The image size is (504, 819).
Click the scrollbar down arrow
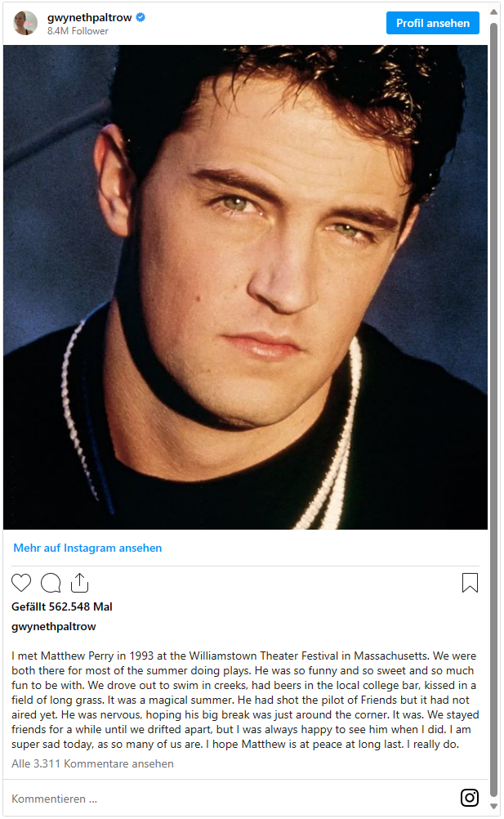pyautogui.click(x=493, y=807)
